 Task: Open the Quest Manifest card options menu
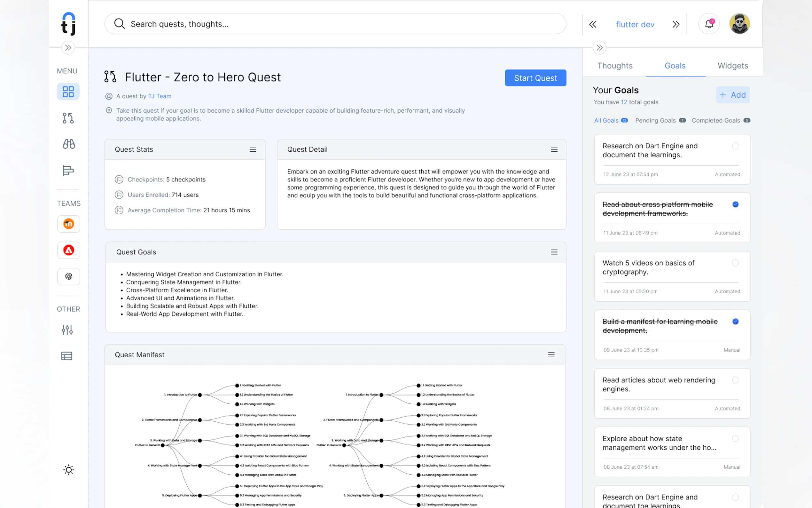(x=551, y=355)
